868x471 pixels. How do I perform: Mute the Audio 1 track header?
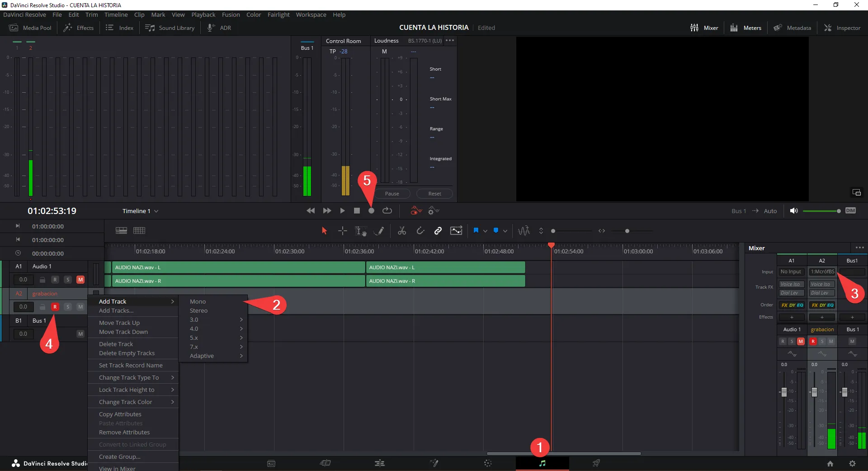point(80,280)
